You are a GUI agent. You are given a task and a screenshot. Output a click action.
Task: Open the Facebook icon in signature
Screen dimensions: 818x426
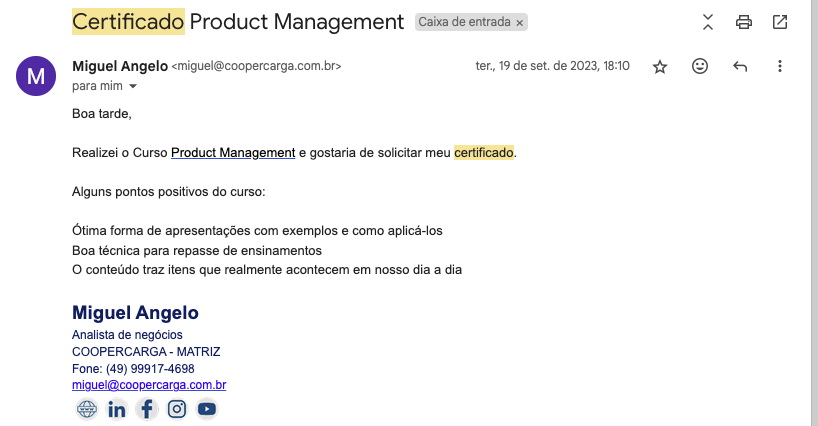click(147, 409)
